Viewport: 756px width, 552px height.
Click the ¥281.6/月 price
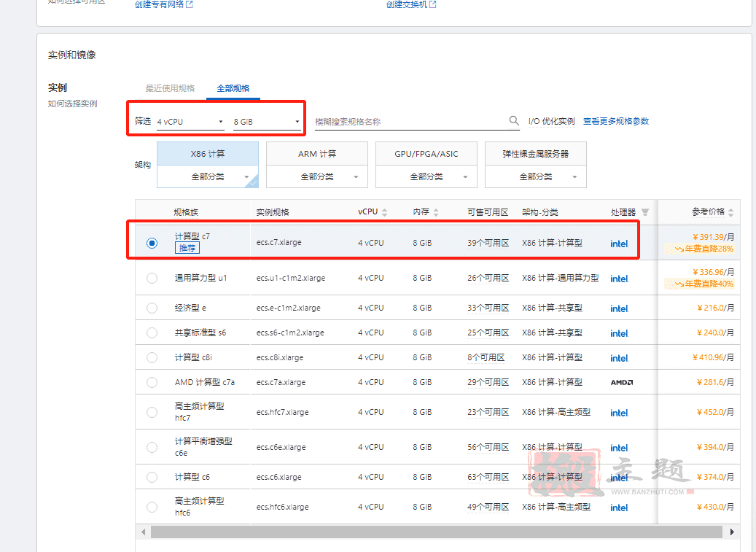pyautogui.click(x=715, y=382)
